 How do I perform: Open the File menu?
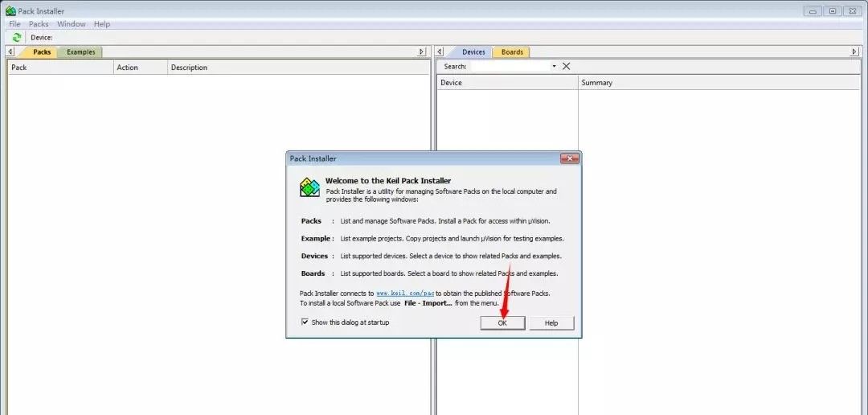click(14, 24)
